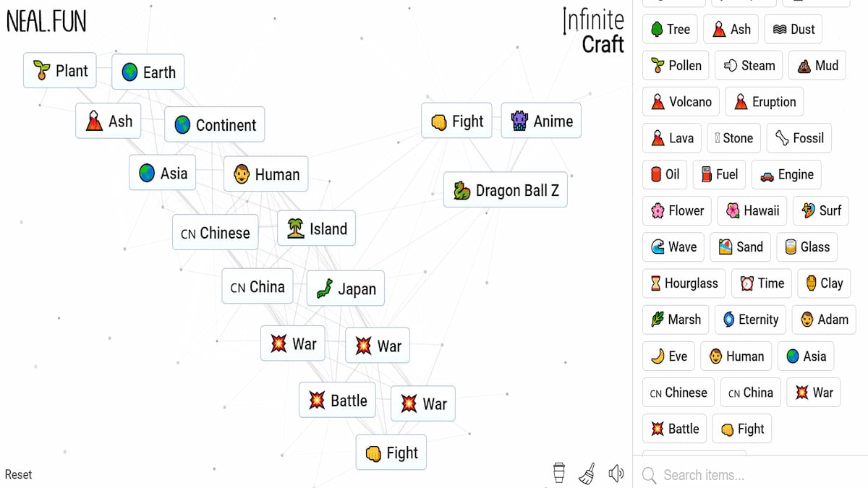Click the Adam element in the sidebar
The image size is (868, 488).
pos(823,320)
